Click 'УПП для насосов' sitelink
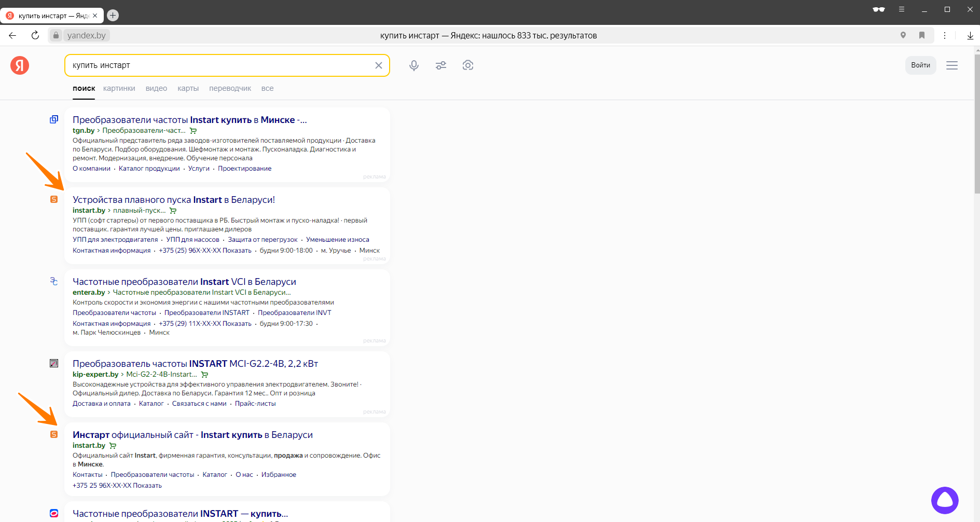 pos(193,240)
